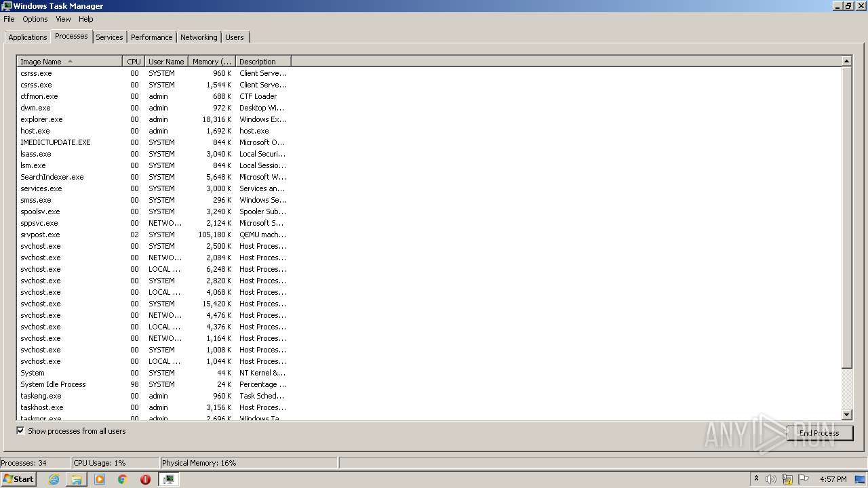Sort by Image Name column header
Image resolution: width=868 pixels, height=488 pixels.
tap(69, 61)
